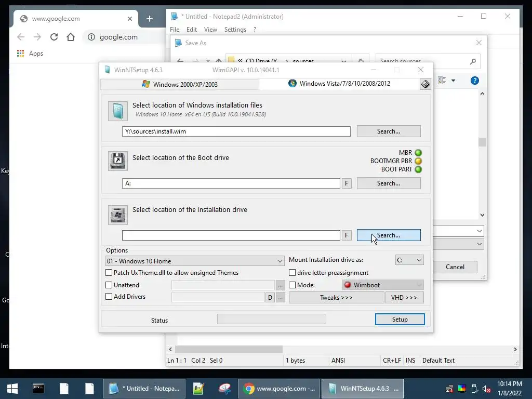Screen dimensions: 532x399
Task: Open VHD >>> options
Action: tap(404, 298)
